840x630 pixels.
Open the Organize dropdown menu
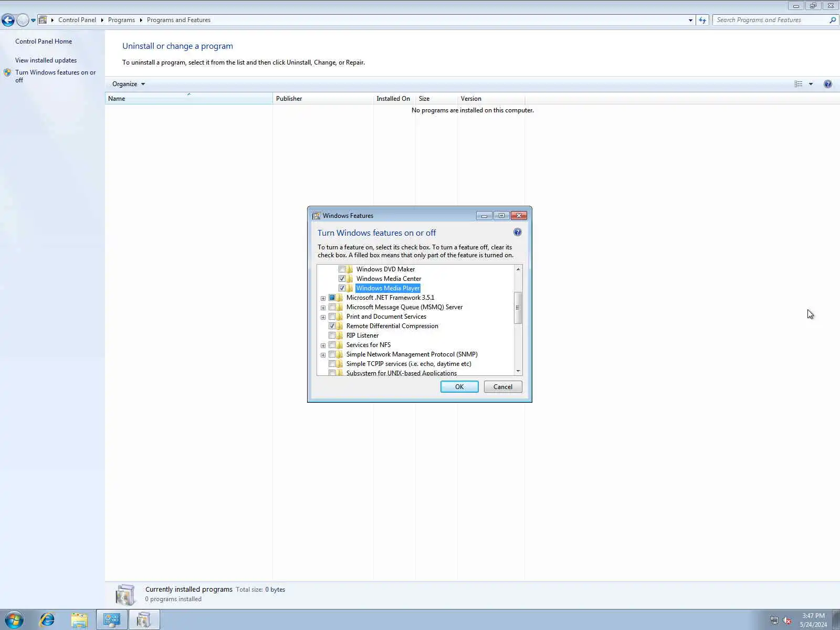click(x=129, y=84)
